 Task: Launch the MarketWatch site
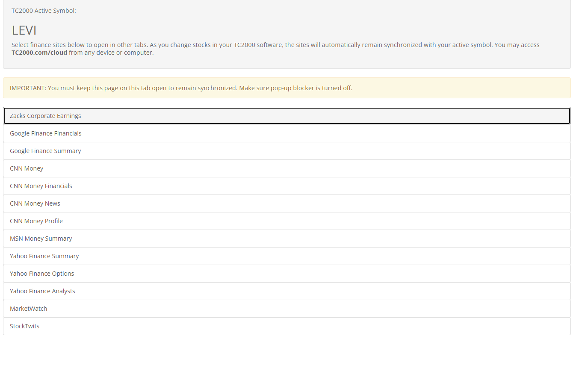coord(286,309)
